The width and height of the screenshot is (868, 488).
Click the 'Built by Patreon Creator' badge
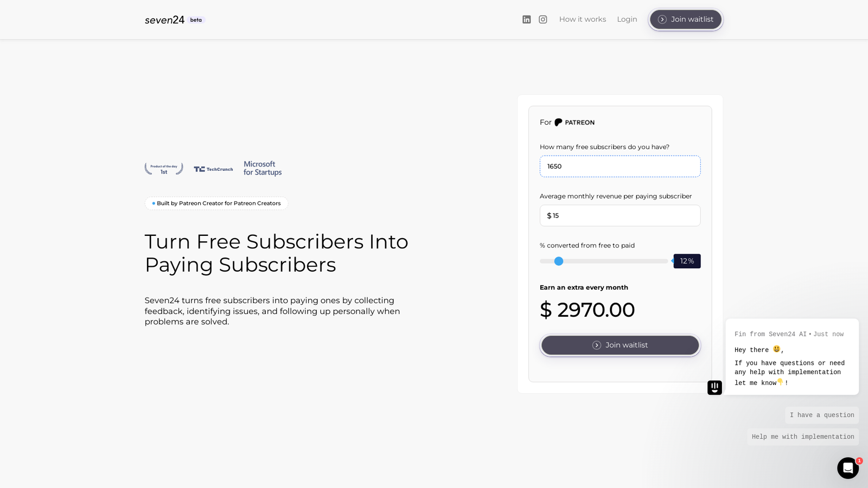pyautogui.click(x=216, y=203)
